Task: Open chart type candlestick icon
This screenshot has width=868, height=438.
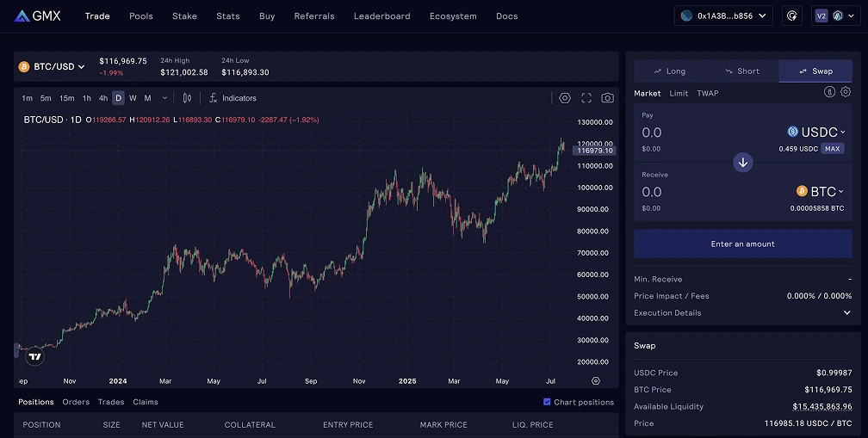Action: (187, 98)
